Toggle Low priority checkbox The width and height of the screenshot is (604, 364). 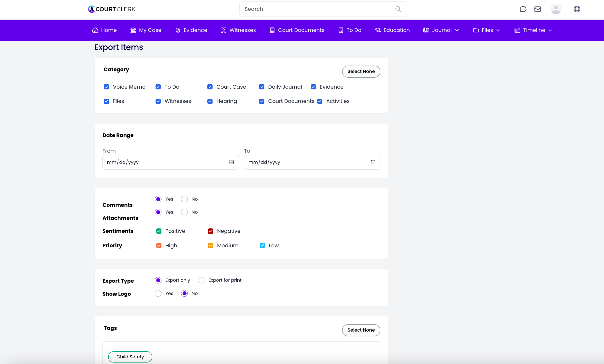tap(262, 246)
